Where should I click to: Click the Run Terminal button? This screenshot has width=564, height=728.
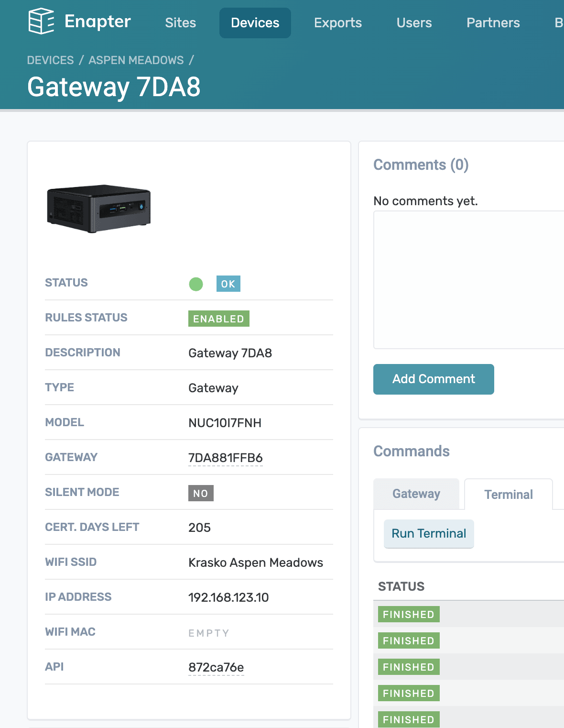(428, 533)
